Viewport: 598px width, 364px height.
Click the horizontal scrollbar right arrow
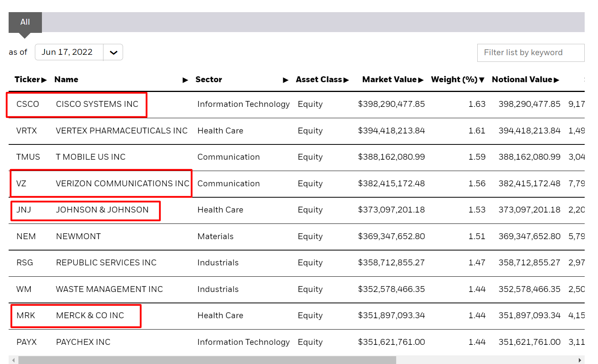(580, 360)
